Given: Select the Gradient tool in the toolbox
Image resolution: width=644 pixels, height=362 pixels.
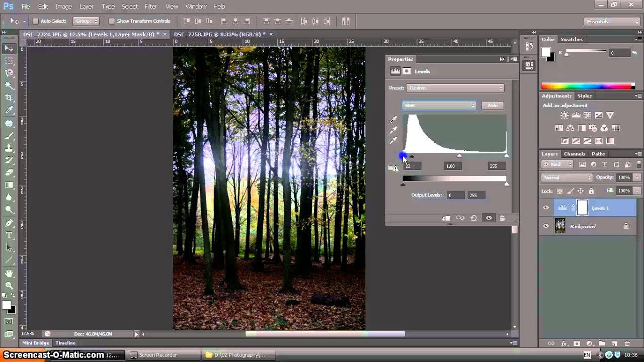Looking at the screenshot, I should click(9, 185).
